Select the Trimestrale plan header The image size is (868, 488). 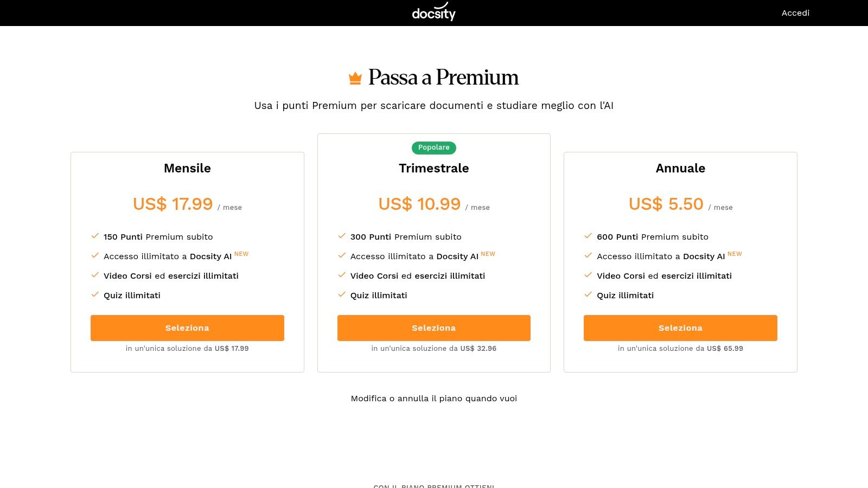(433, 168)
